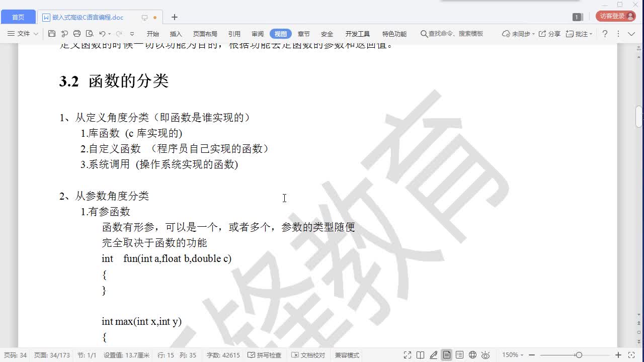The height and width of the screenshot is (362, 644).
Task: Toggle eye protection mode icon
Action: click(x=486, y=355)
